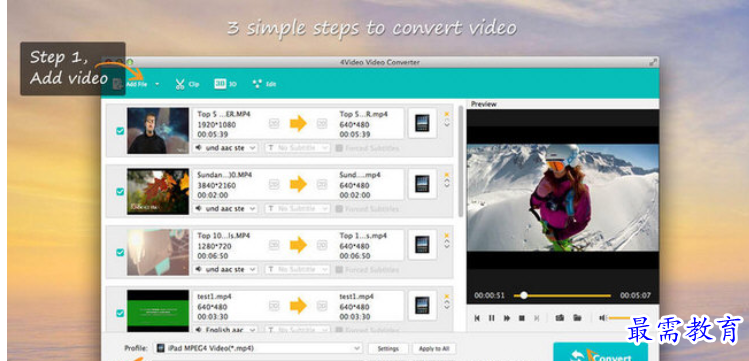Click output 3D icon for Top 5...R.mp4
Viewport: 749px width, 361px height.
[322, 124]
